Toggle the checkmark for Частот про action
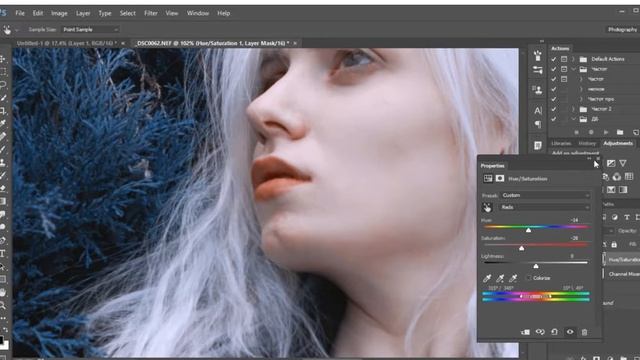 pyautogui.click(x=553, y=99)
